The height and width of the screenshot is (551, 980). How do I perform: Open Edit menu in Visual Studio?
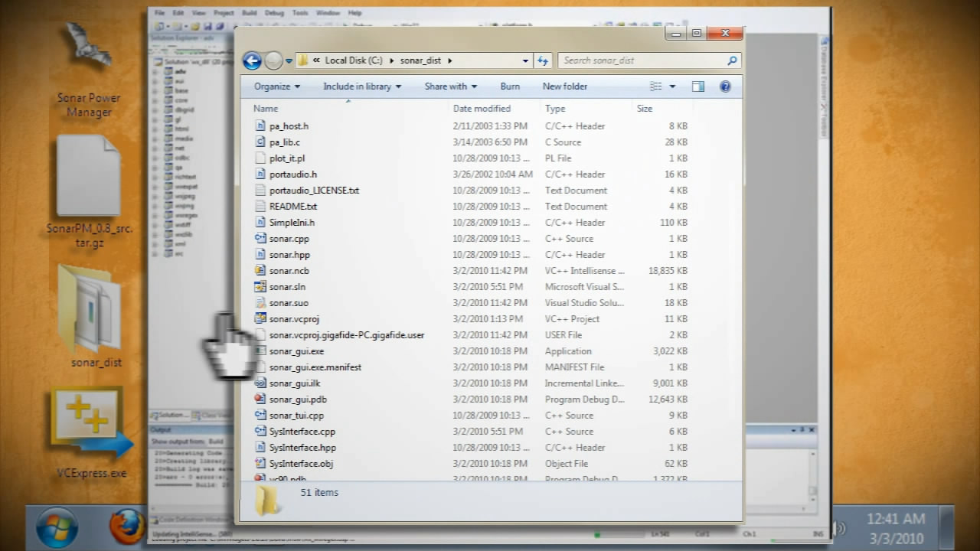click(178, 13)
